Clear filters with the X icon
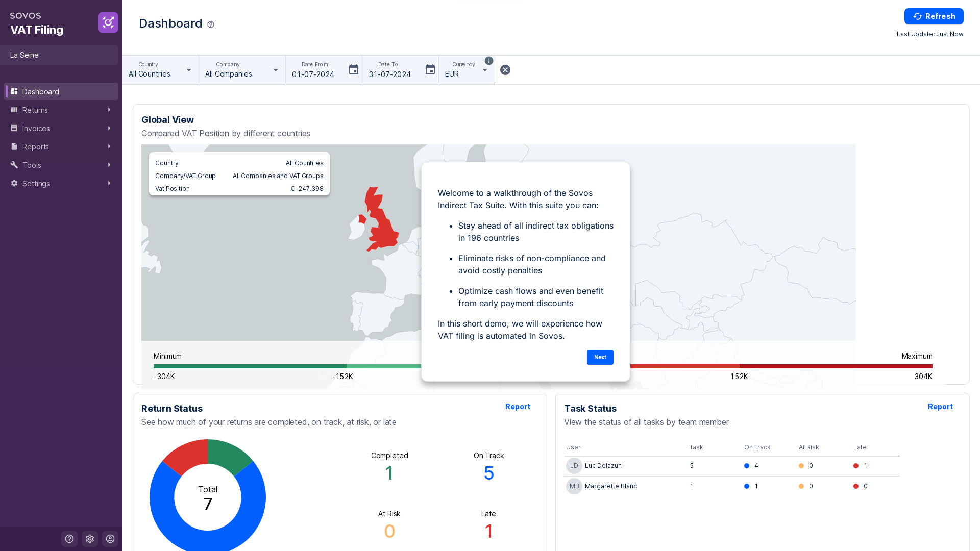Viewport: 980px width, 551px height. point(505,70)
